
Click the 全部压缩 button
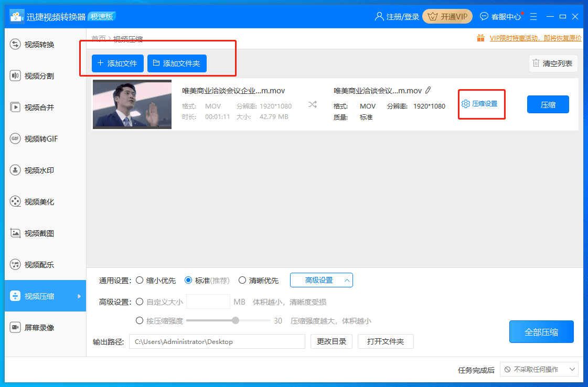541,332
